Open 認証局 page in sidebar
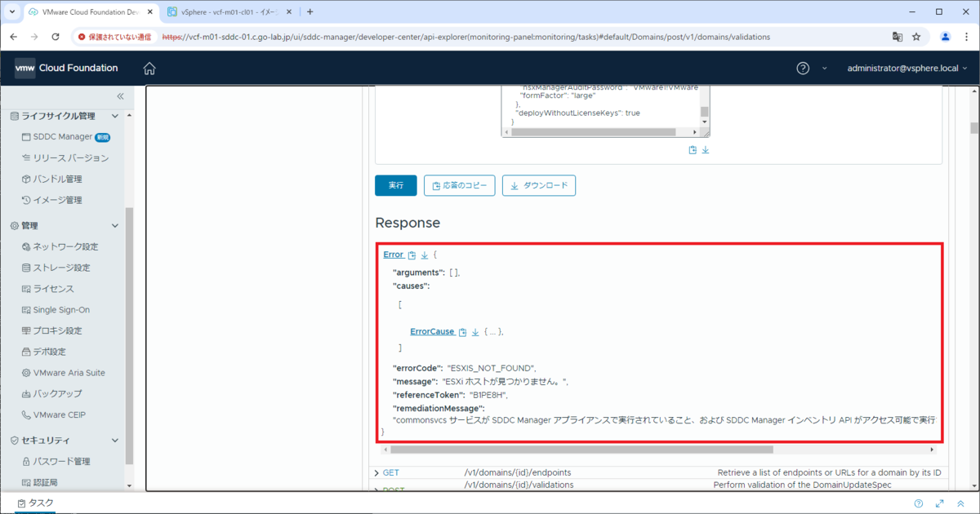The width and height of the screenshot is (980, 514). coord(39,483)
